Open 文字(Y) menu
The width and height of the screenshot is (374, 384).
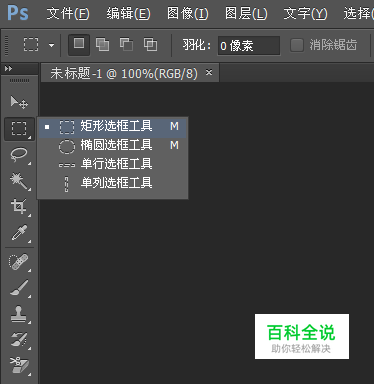coord(305,14)
